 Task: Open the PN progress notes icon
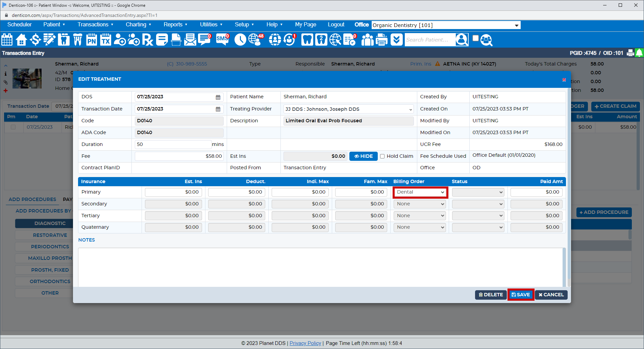91,40
